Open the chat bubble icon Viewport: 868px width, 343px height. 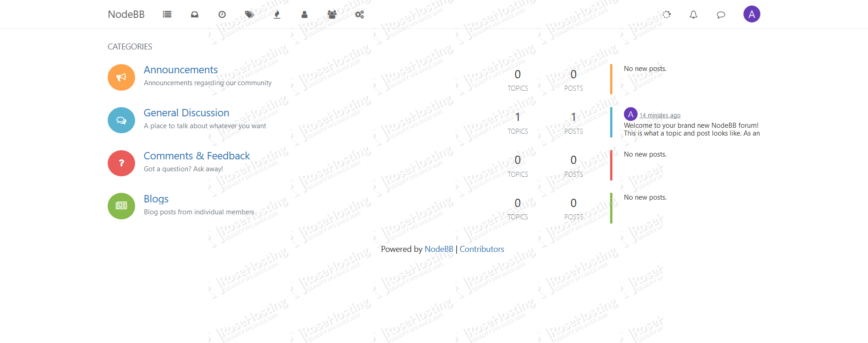click(721, 15)
